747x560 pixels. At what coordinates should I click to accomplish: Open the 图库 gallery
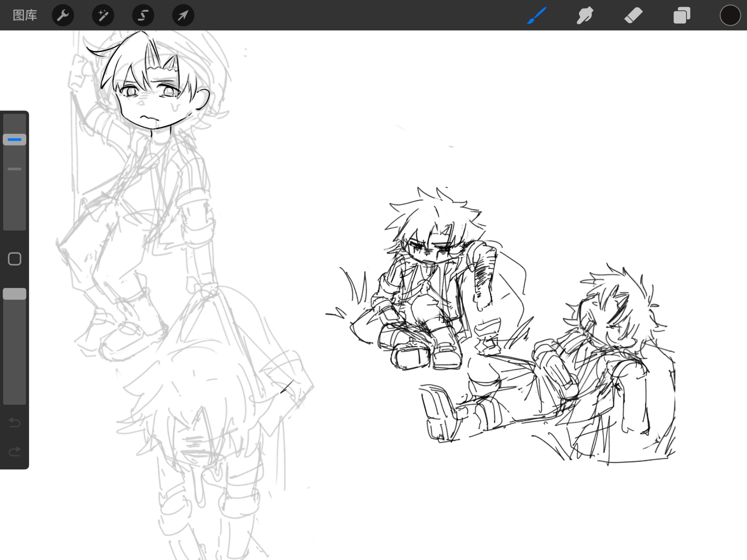click(x=25, y=15)
